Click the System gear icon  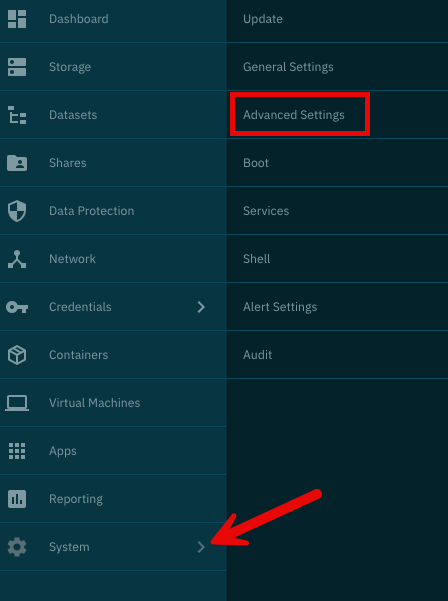pos(17,547)
